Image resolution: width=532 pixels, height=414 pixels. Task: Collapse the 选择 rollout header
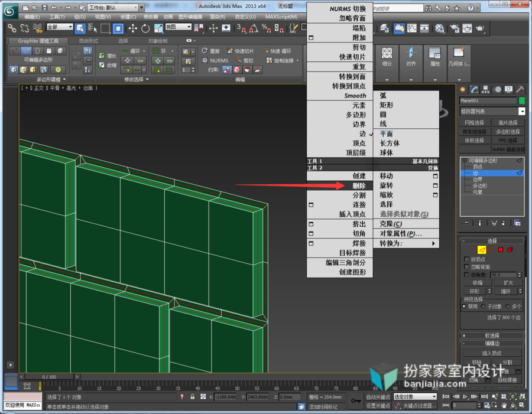[x=492, y=241]
